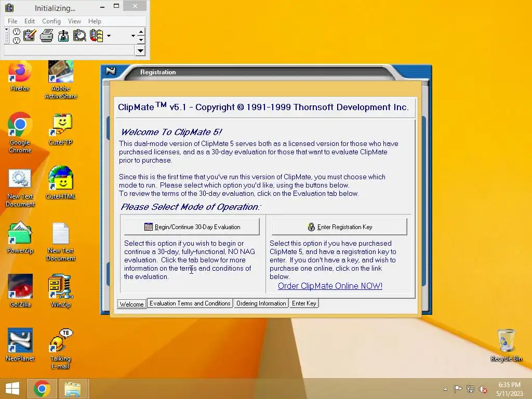The image size is (532, 399).
Task: Click ClipMate title bar clipboard icon
Action: click(x=9, y=7)
